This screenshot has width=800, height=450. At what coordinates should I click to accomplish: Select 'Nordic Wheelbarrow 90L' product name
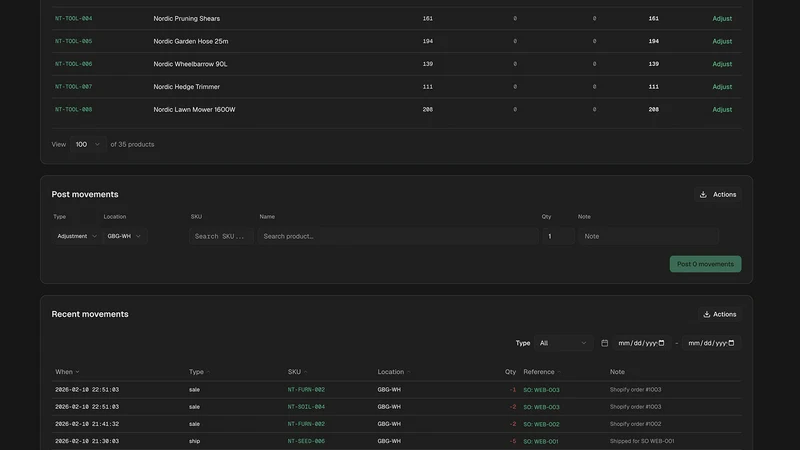190,64
